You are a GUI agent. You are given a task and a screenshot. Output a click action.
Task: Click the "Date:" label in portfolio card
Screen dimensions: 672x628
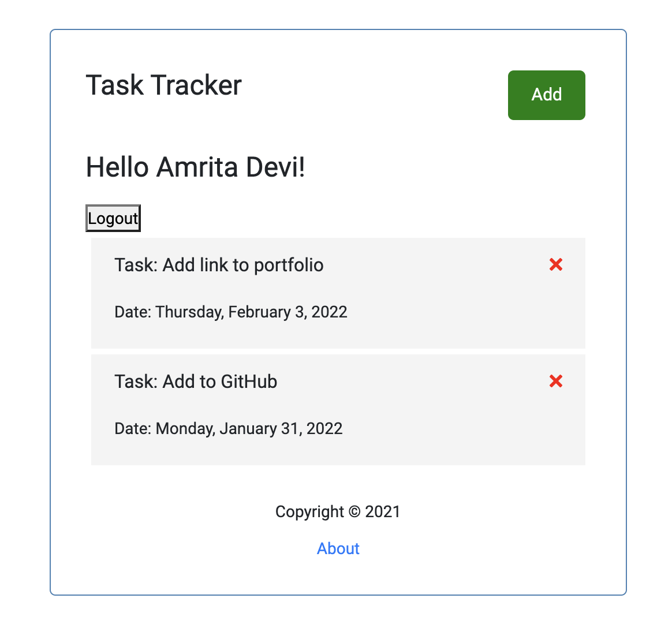tap(133, 312)
